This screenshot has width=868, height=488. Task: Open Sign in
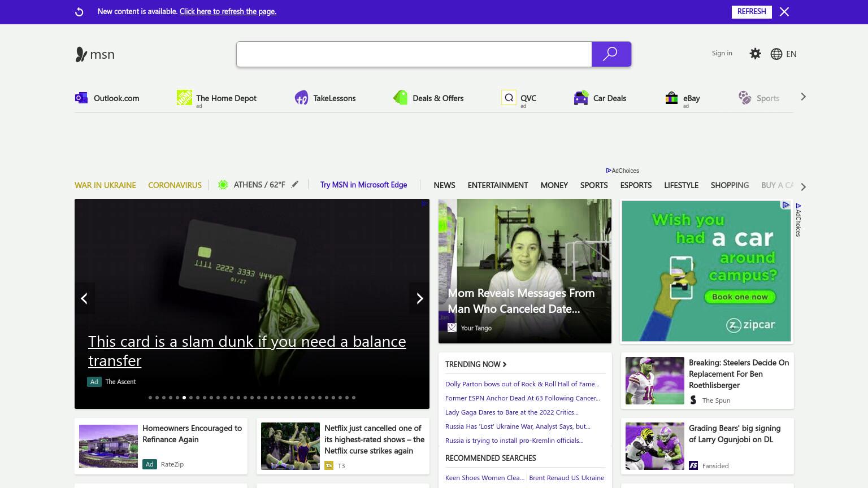click(722, 53)
